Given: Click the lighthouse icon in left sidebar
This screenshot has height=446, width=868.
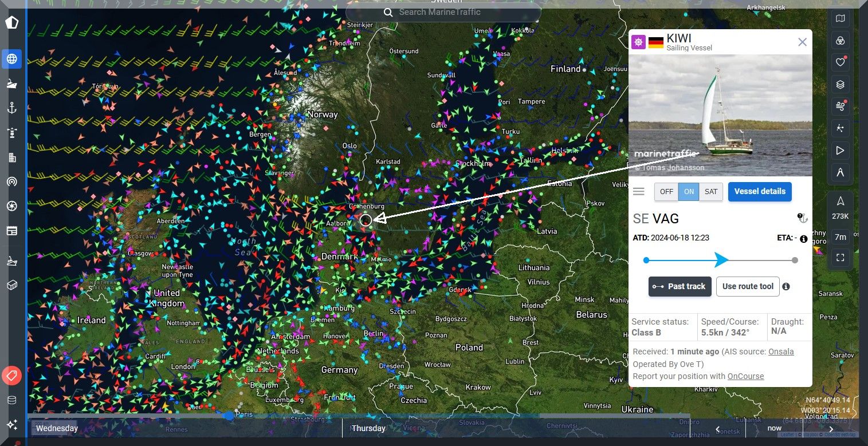Looking at the screenshot, I should (x=11, y=133).
